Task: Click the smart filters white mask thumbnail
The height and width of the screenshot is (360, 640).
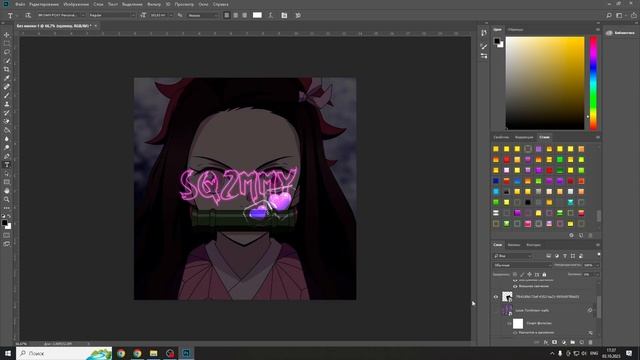Action: point(518,324)
